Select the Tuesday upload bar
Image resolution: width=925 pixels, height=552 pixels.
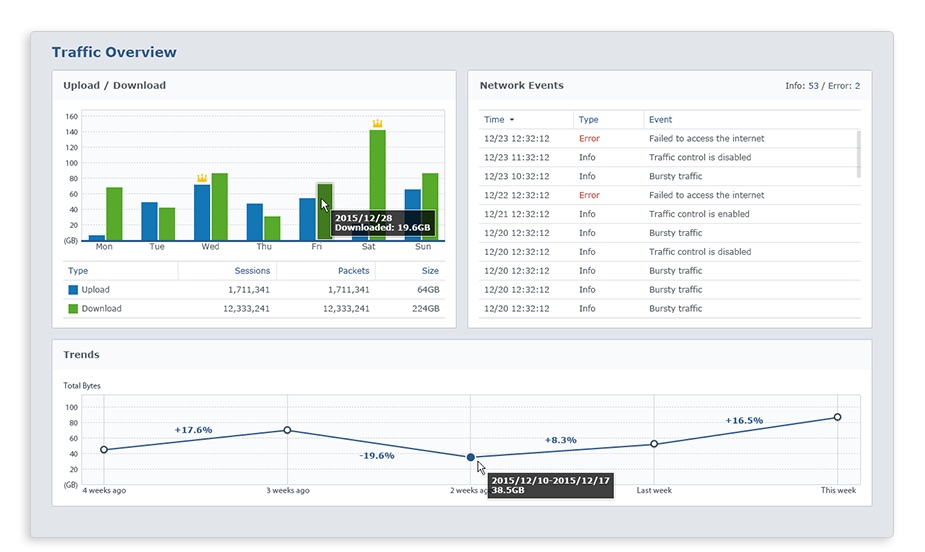149,221
